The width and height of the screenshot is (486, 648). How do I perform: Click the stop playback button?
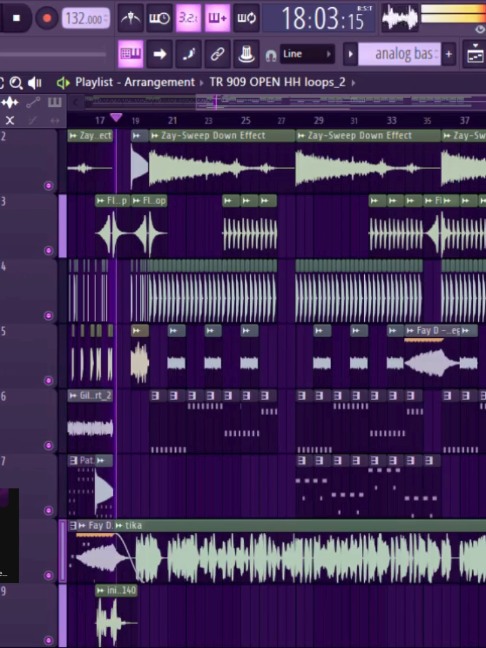coord(16,18)
